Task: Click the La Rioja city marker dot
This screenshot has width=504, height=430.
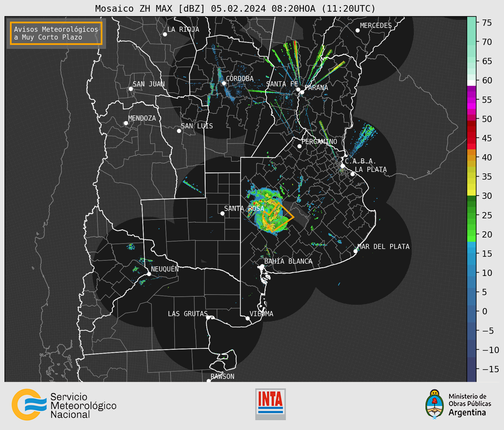Action: click(x=165, y=34)
